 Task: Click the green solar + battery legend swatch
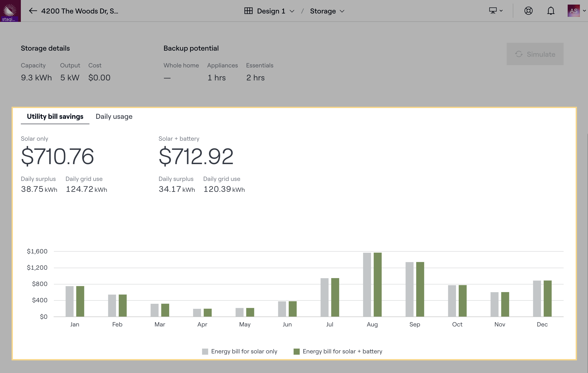[296, 351]
